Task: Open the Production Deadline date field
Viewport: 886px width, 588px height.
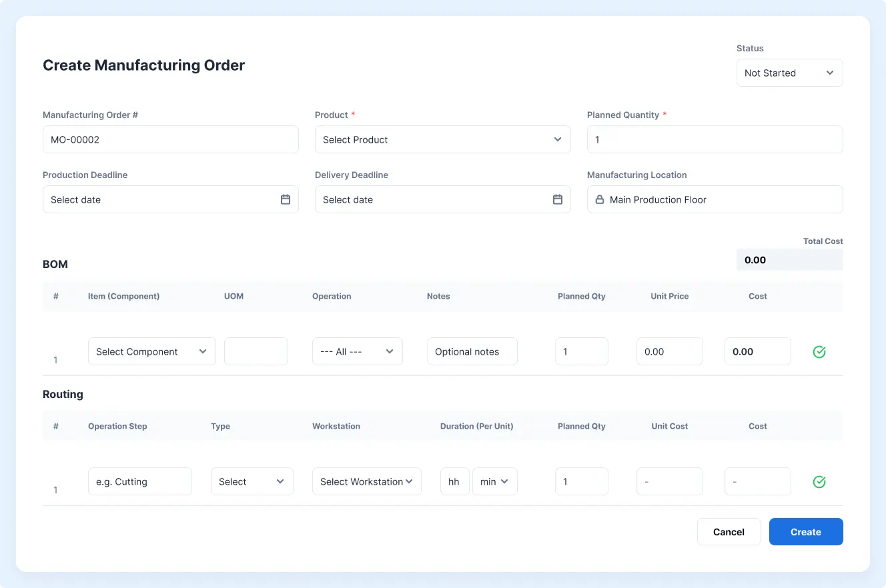Action: 171,199
